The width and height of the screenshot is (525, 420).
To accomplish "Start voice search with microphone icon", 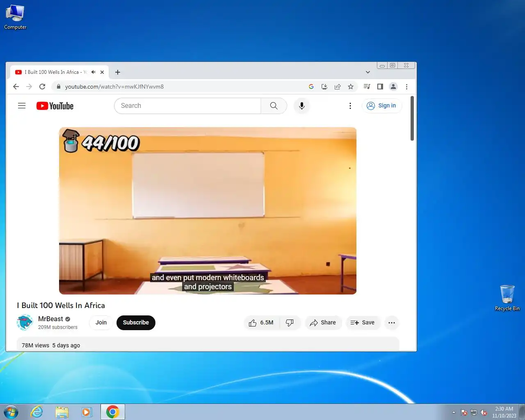I will click(x=302, y=106).
